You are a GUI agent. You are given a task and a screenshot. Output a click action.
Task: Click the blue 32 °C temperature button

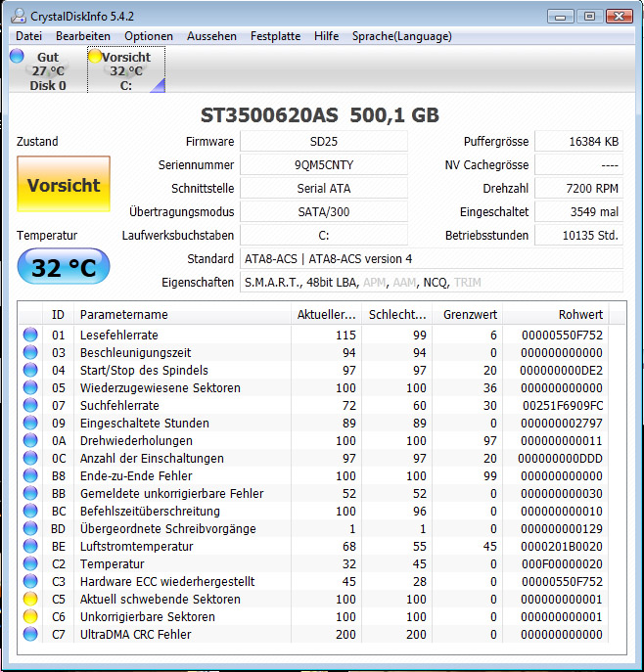tap(64, 267)
